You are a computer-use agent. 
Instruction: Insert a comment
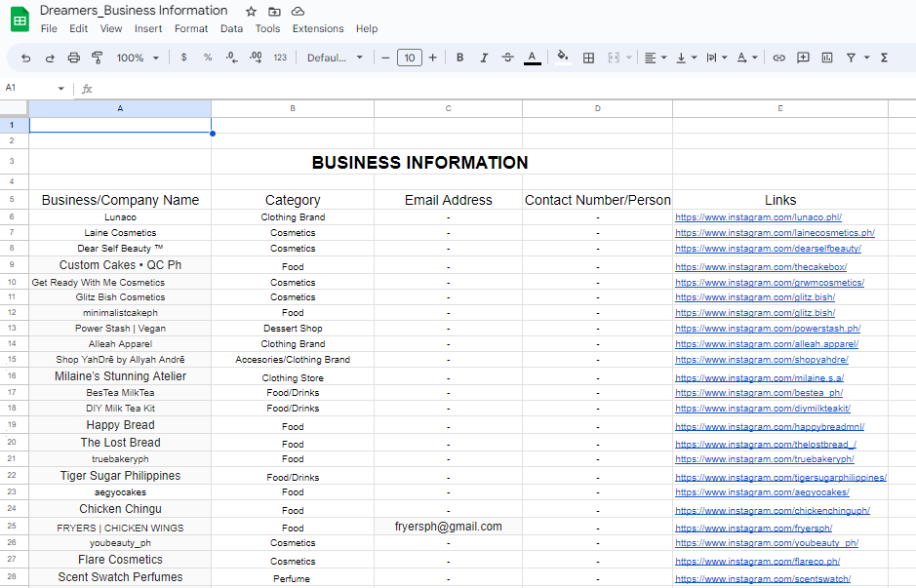tap(803, 58)
